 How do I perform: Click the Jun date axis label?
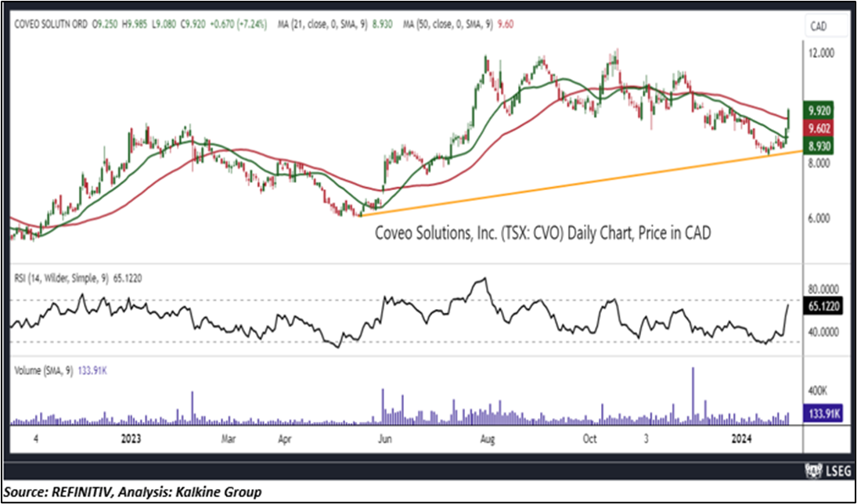click(x=385, y=437)
